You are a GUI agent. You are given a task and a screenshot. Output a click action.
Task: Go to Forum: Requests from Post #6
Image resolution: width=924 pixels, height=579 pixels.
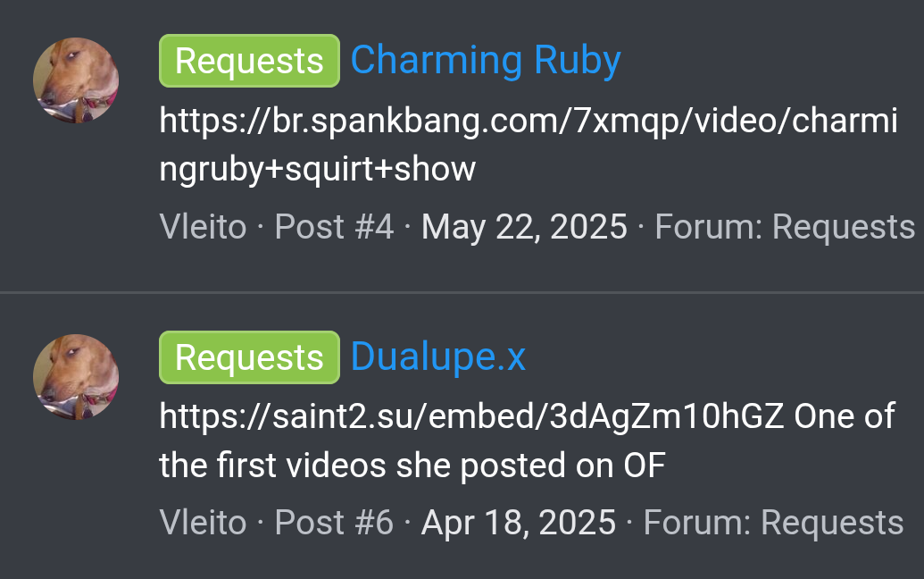coord(773,524)
